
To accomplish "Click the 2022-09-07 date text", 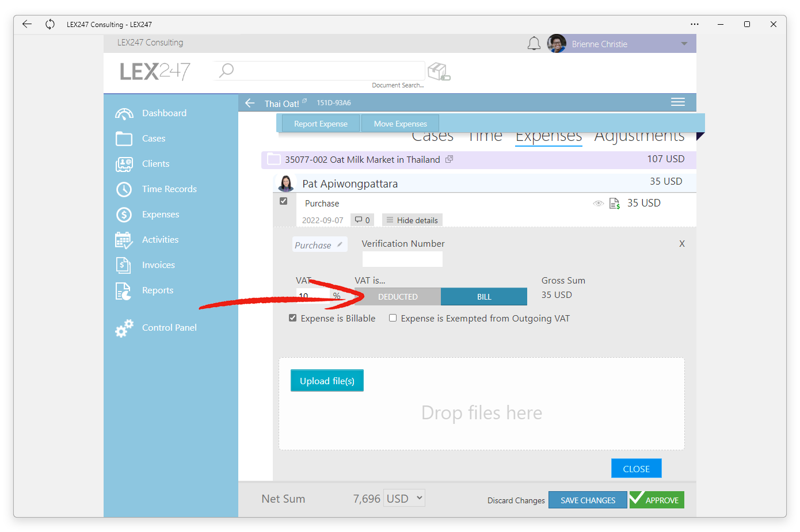I will point(322,220).
